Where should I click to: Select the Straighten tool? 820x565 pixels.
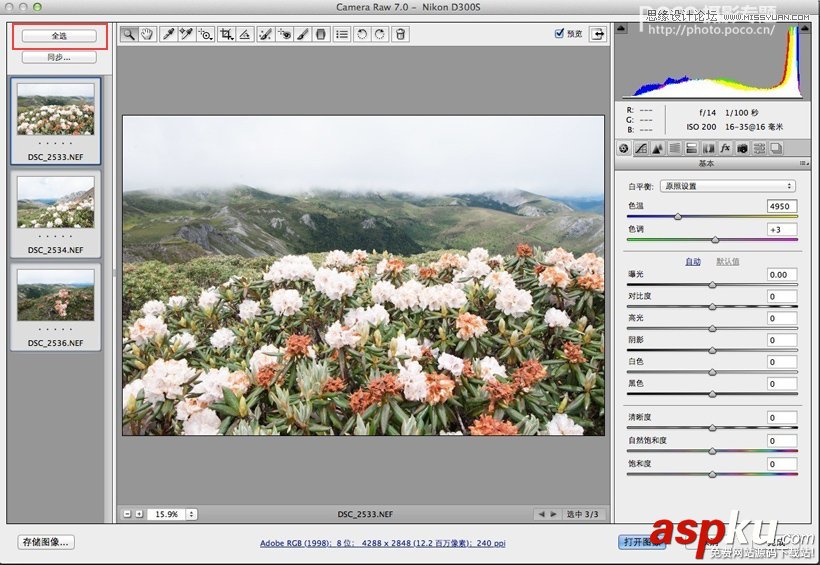point(244,35)
